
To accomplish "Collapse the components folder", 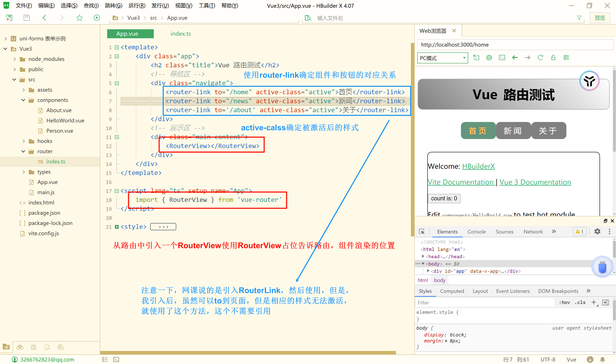I will click(x=23, y=100).
